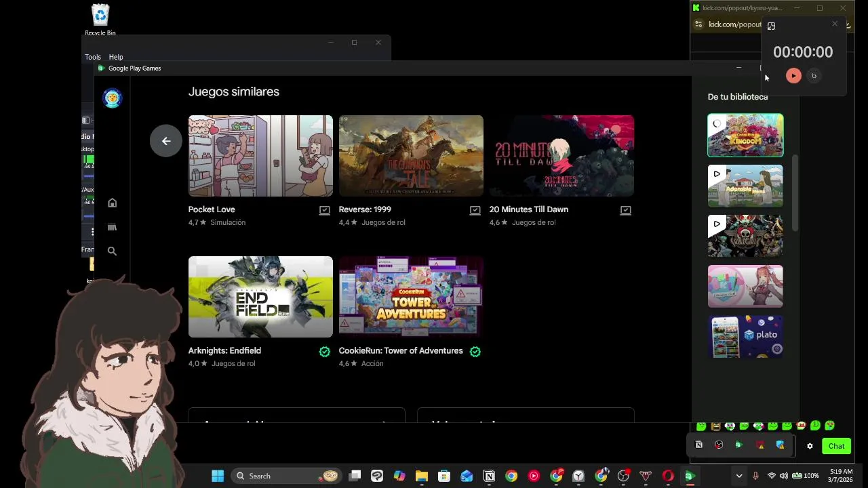Click the 20 Minutes Till Dawn checkmark icon

click(626, 210)
